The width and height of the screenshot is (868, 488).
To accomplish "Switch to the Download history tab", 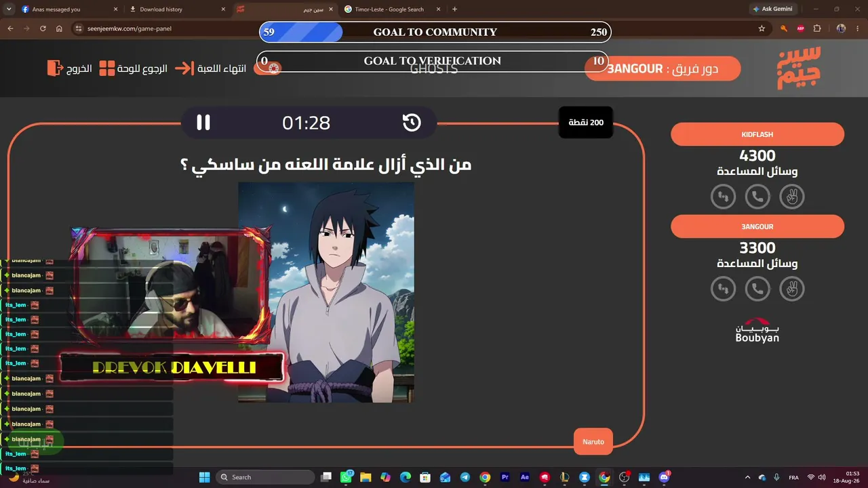I will coord(176,9).
